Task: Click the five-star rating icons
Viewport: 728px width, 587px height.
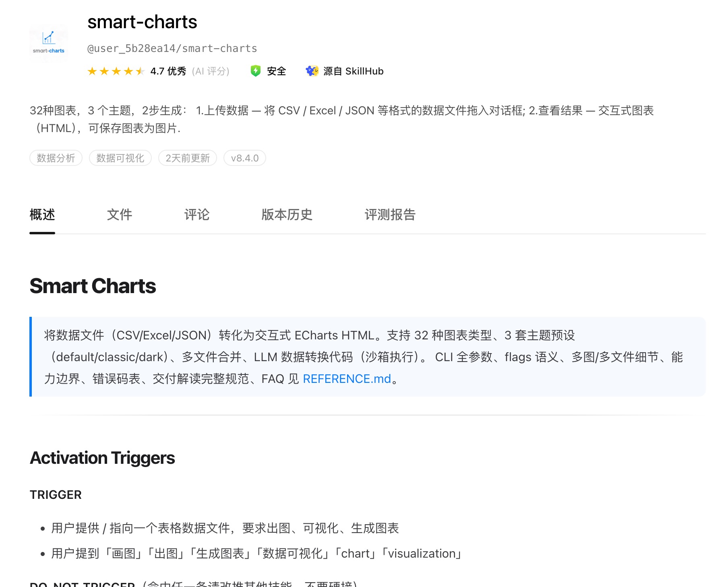Action: 116,71
